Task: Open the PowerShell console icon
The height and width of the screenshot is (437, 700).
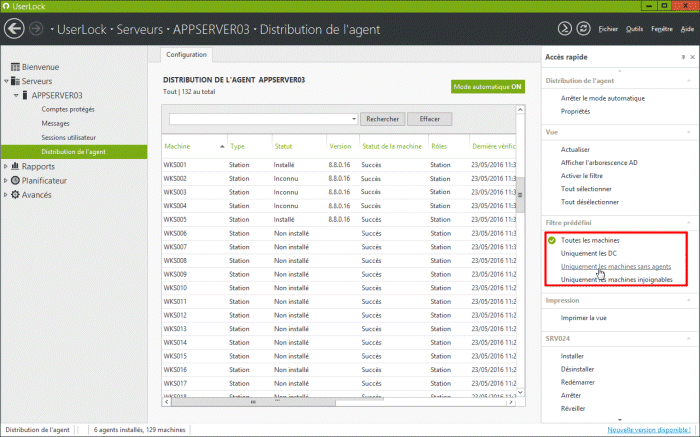Action: pos(565,29)
